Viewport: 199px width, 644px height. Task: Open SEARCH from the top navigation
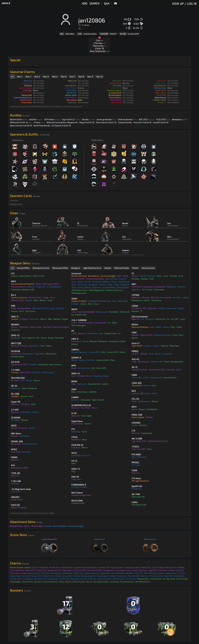[x=94, y=4]
